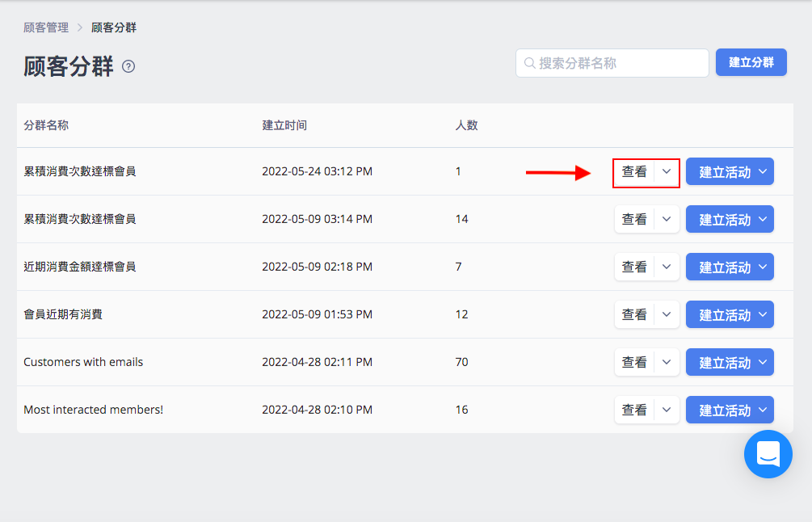The image size is (812, 522).
Task: Expand 查看 arrow for Most interacted members!
Action: tap(667, 410)
